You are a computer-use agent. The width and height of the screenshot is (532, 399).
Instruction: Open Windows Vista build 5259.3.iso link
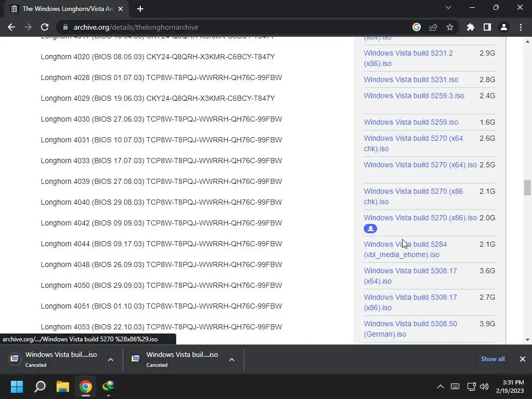[x=414, y=96]
